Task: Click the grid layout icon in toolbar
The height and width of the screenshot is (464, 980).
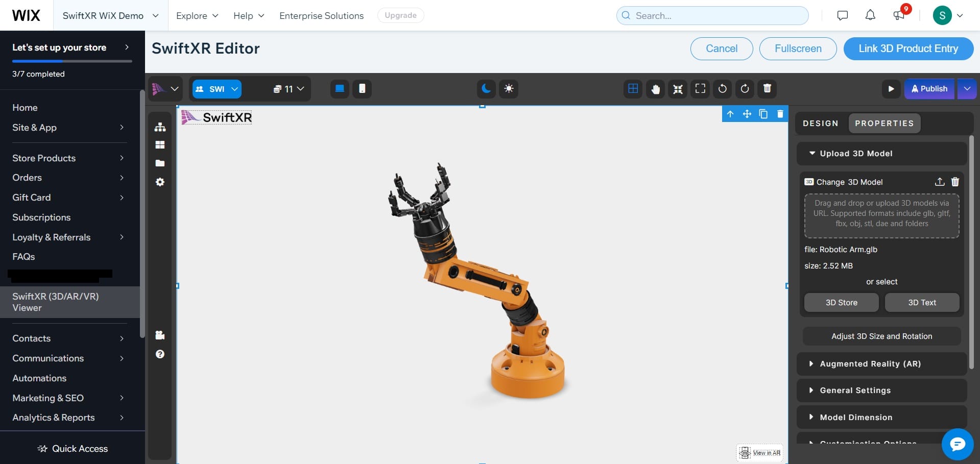Action: click(633, 89)
